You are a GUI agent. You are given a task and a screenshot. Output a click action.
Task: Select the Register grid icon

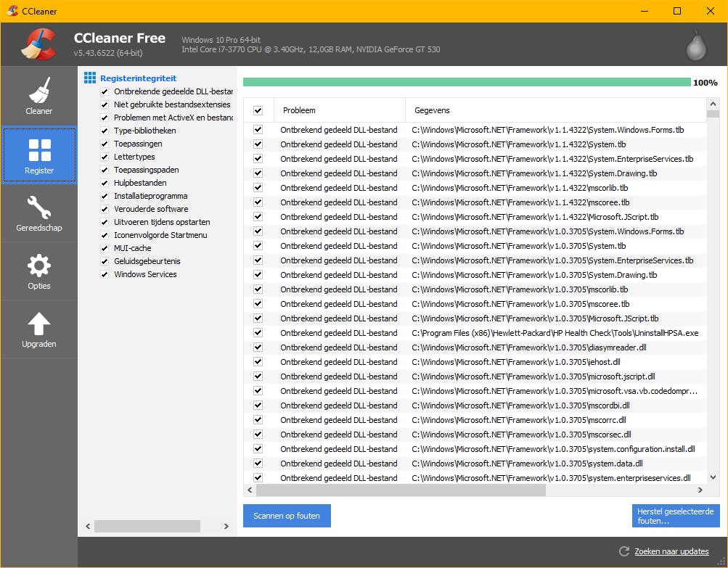39,150
